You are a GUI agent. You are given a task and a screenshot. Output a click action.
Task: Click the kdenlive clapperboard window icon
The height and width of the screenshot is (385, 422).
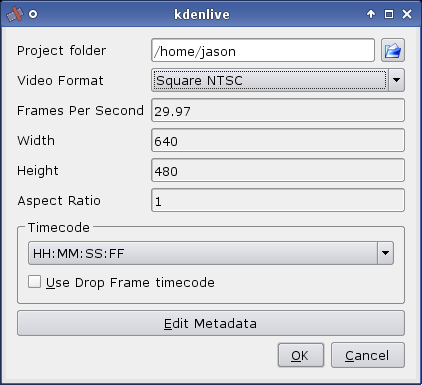14,14
